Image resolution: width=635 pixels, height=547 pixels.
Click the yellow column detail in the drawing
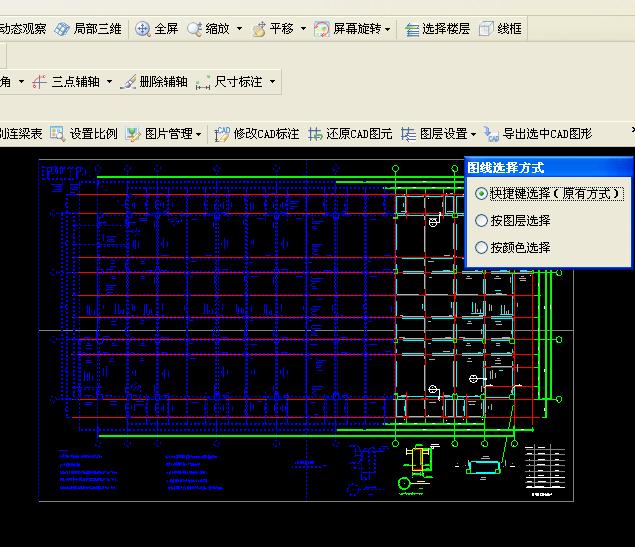(x=418, y=460)
